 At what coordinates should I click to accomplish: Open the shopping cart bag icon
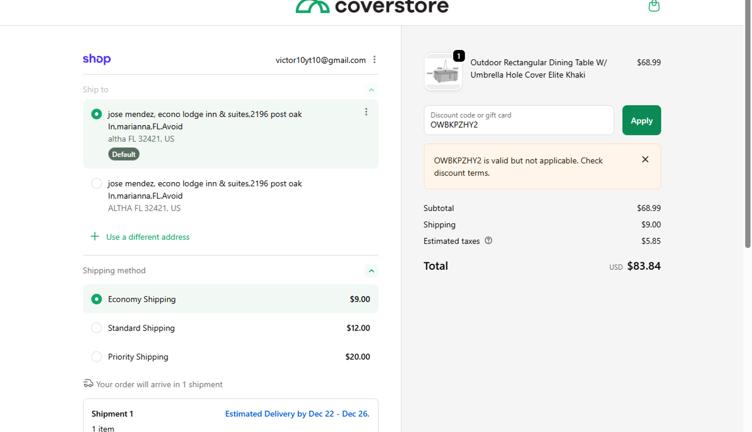(654, 6)
